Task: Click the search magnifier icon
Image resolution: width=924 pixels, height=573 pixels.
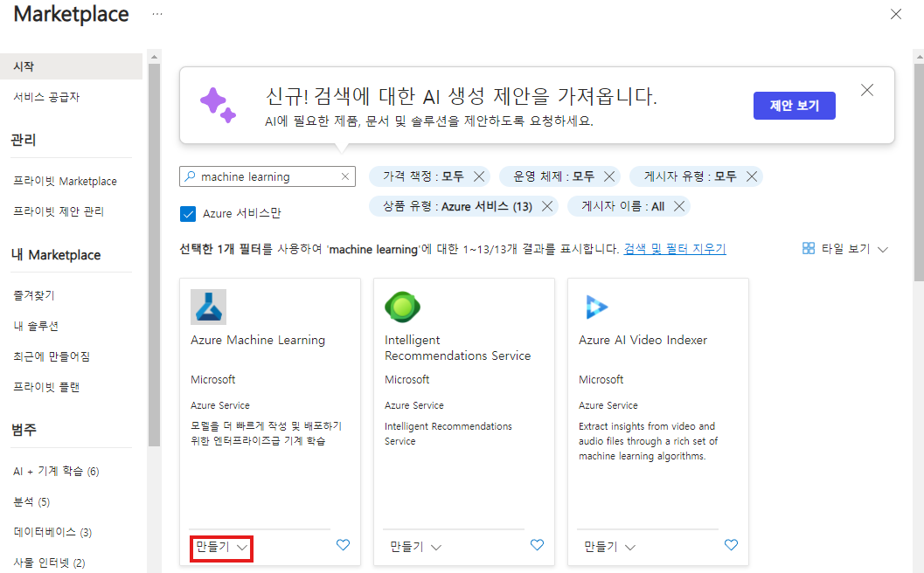Action: (190, 176)
